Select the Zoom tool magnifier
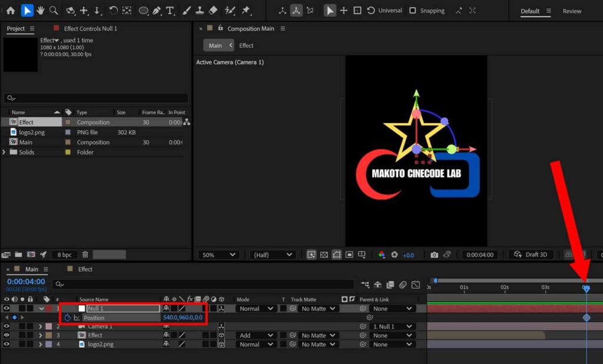This screenshot has width=603, height=364. click(54, 11)
